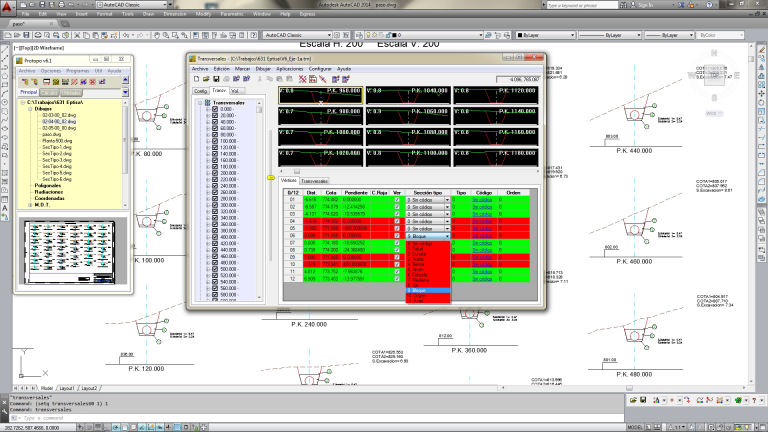The image size is (768, 432).
Task: Click Save in the Transversales toolbar
Action: click(x=216, y=79)
